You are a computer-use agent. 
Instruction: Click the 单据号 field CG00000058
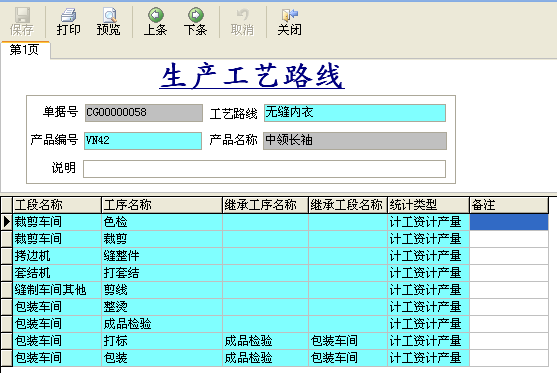pos(144,113)
